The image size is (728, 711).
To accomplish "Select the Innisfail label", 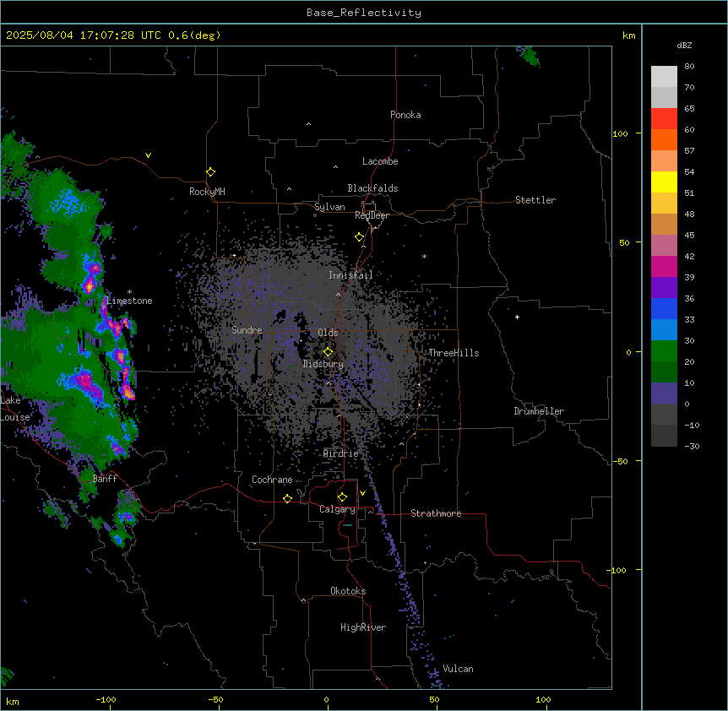I will pos(350,275).
